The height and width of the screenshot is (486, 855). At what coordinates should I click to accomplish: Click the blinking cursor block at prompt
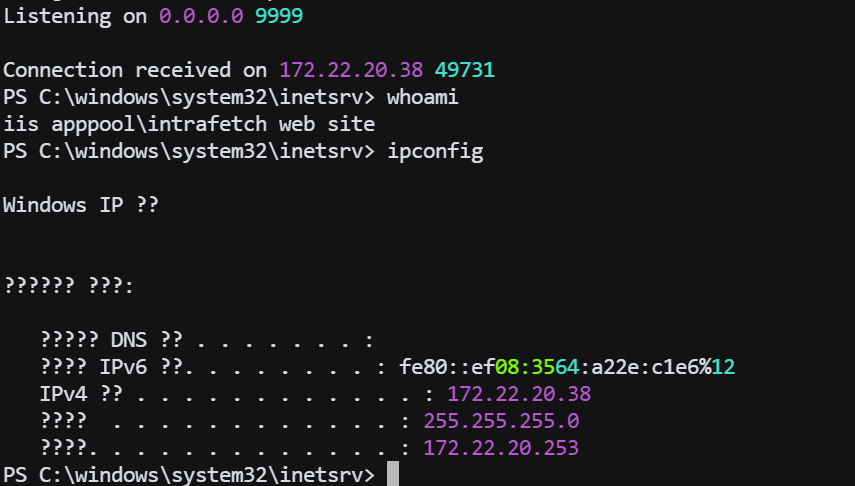click(x=393, y=474)
